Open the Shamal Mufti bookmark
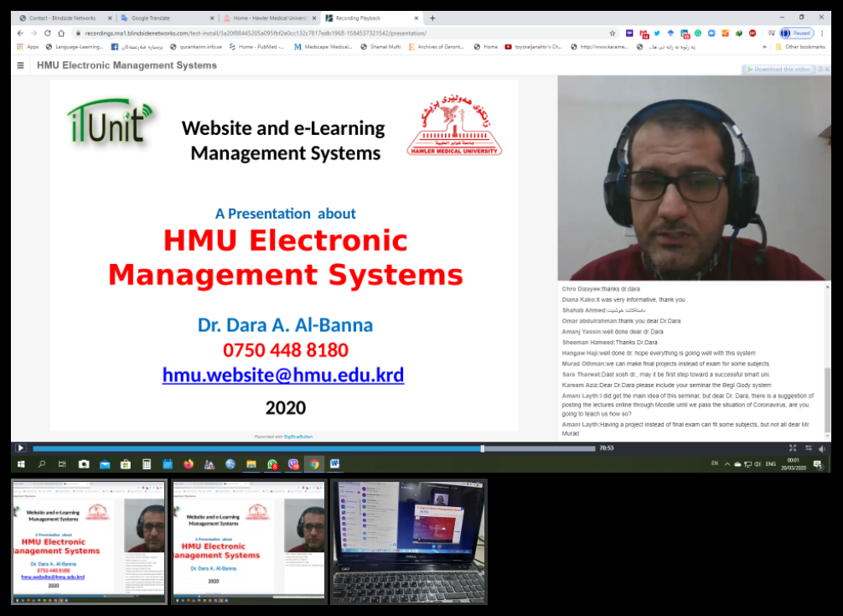 coord(380,47)
